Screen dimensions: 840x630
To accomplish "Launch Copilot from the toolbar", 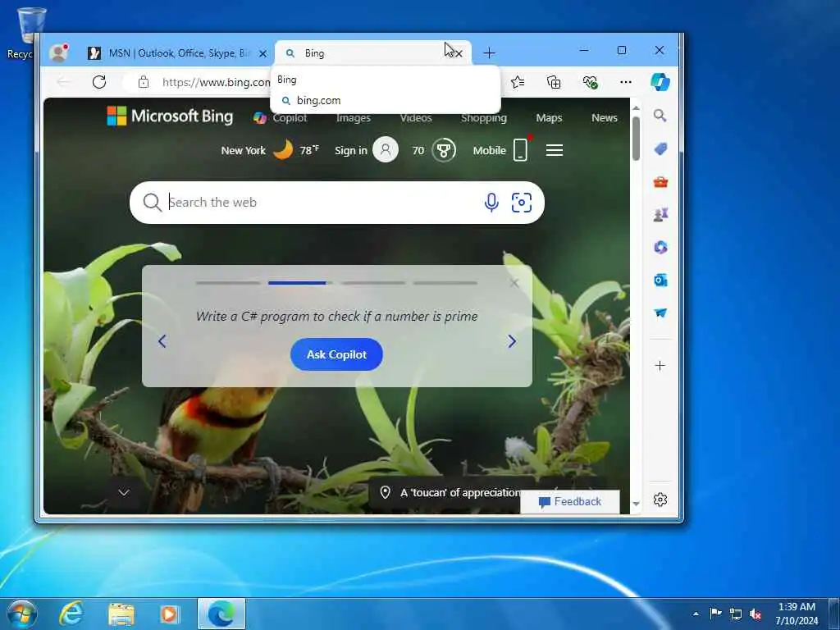I will click(660, 82).
